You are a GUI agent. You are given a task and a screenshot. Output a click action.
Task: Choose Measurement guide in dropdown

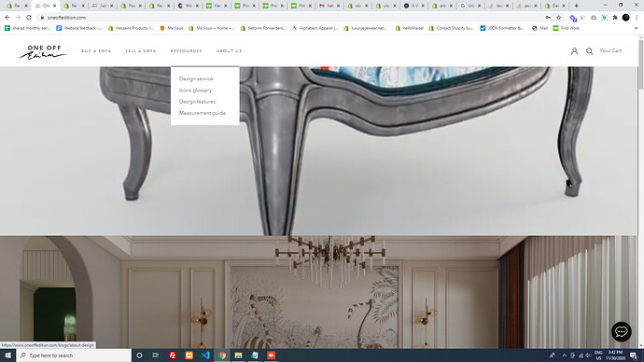click(x=203, y=113)
